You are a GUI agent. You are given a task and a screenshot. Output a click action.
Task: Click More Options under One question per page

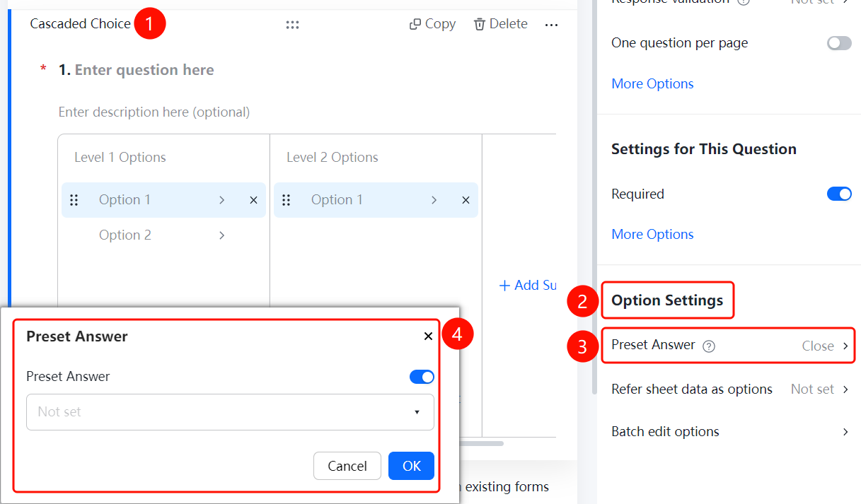(x=652, y=83)
